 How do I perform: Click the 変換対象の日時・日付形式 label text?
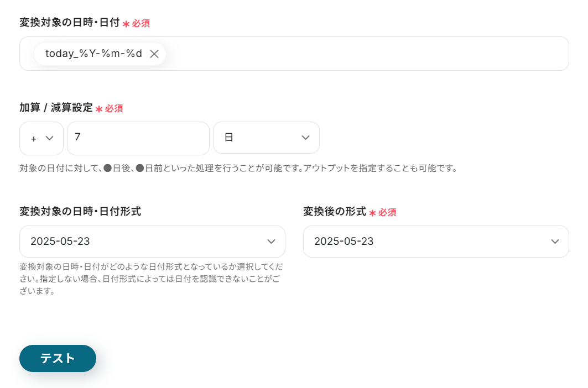[80, 211]
